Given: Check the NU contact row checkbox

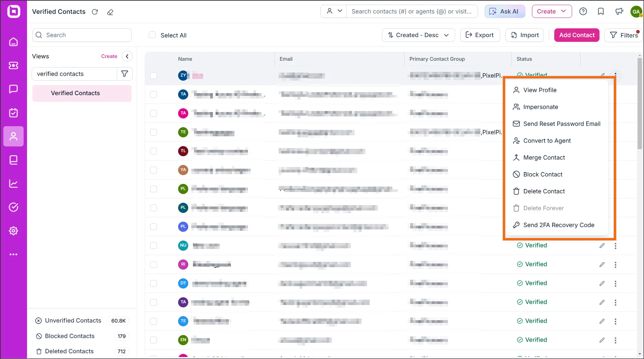Looking at the screenshot, I should pyautogui.click(x=153, y=246).
